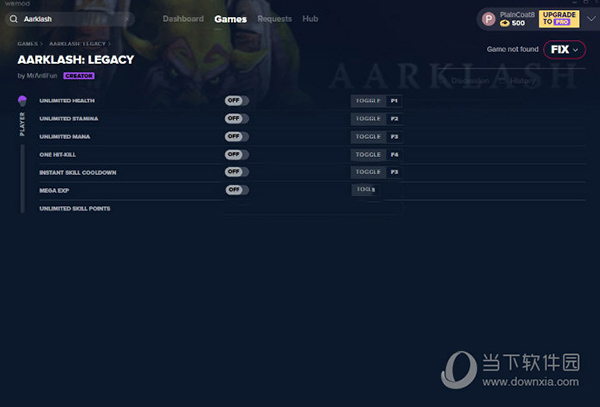
Task: Open creator MrAntiFun's profile link
Action: (x=42, y=76)
